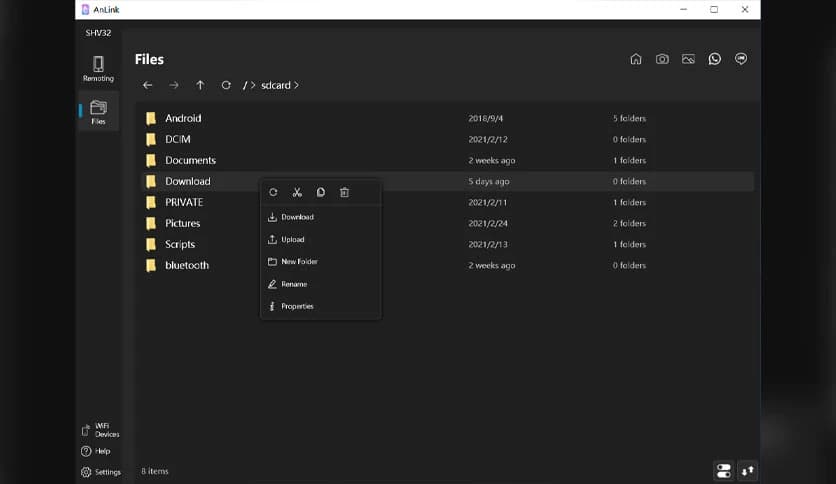836x484 pixels.
Task: Click the delete trash icon in context menu
Action: click(x=344, y=192)
